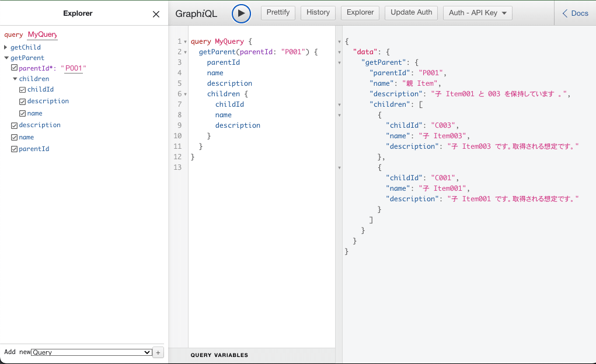Edit the "P001" argument value in Explorer
The image size is (596, 364).
[74, 68]
